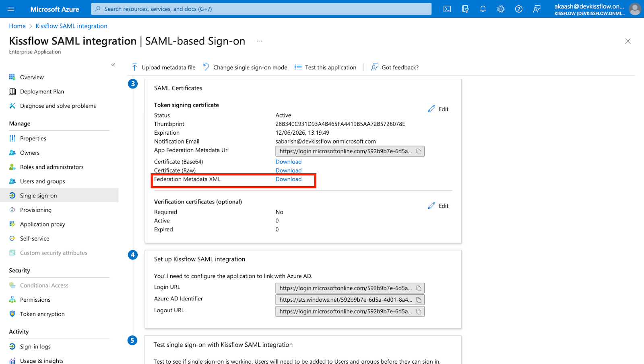644x364 pixels.
Task: Copy the App Federation Metadata Url
Action: pos(419,151)
